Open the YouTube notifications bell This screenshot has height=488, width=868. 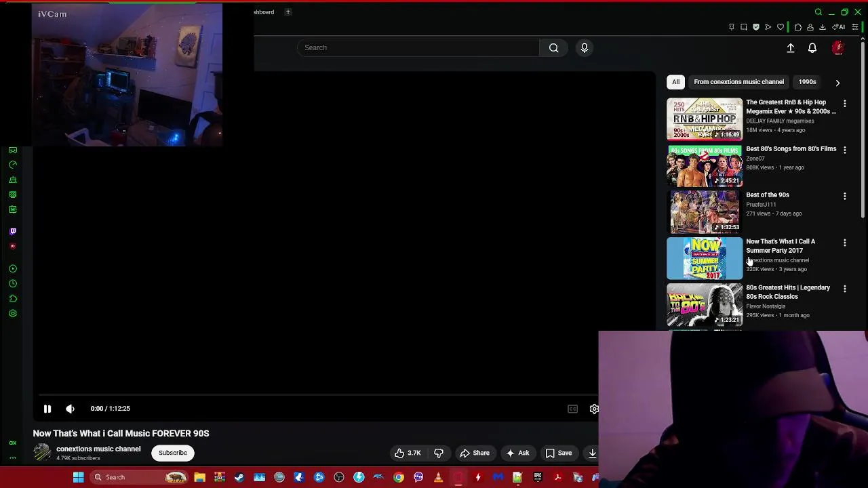pyautogui.click(x=812, y=48)
